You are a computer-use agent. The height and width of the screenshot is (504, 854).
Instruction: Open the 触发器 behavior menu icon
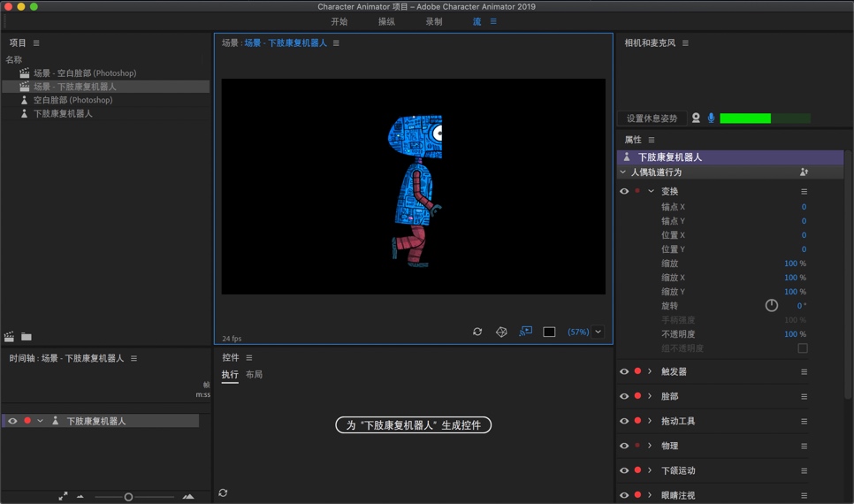click(804, 372)
